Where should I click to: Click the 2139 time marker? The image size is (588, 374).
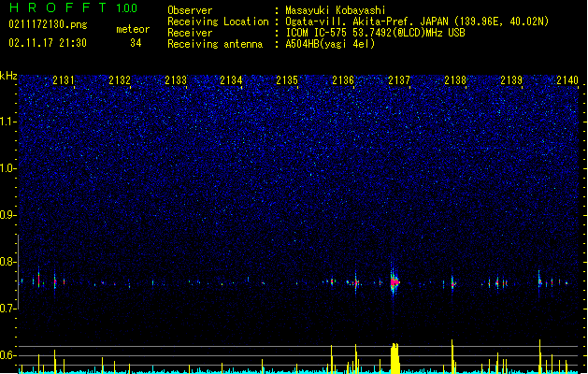click(511, 80)
